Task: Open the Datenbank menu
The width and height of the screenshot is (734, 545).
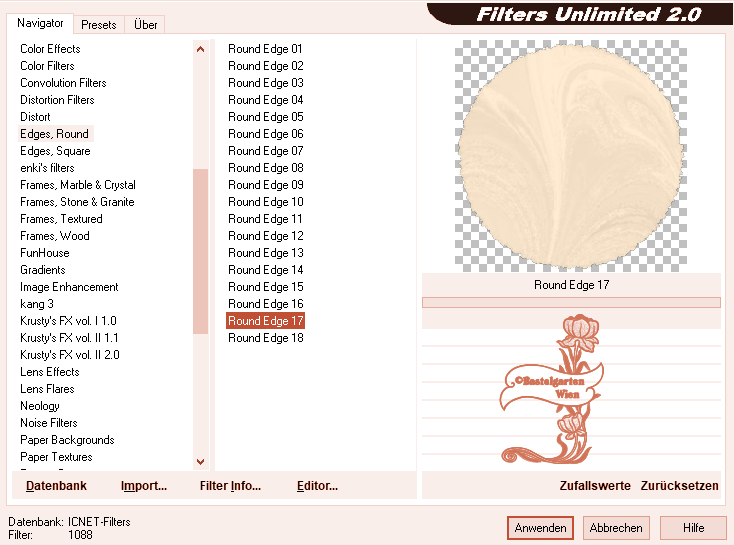Action: coord(56,486)
